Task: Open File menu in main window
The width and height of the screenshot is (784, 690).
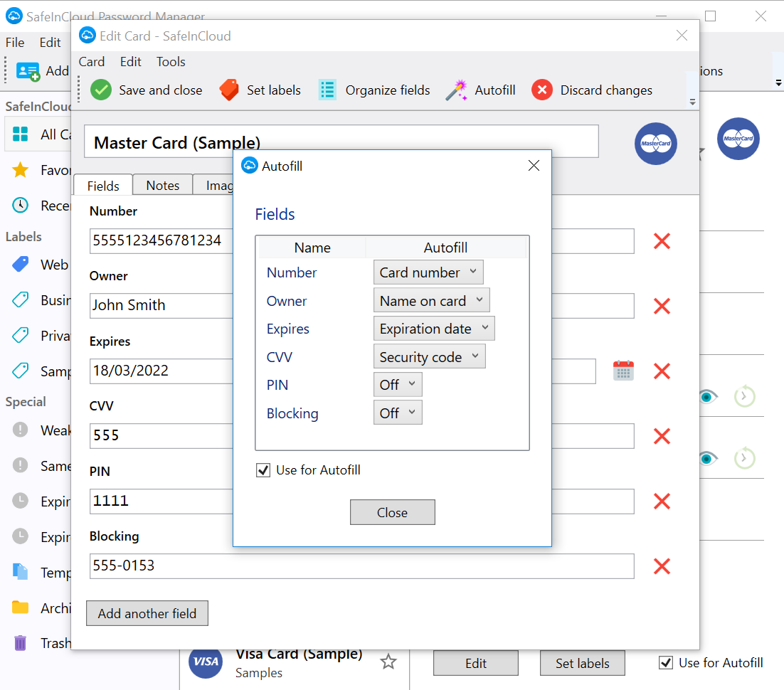Action: click(x=15, y=43)
